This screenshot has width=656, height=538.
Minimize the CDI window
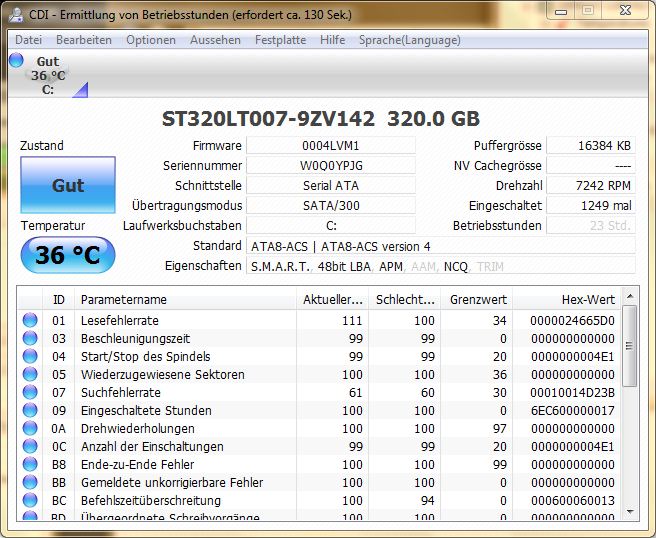[x=561, y=11]
